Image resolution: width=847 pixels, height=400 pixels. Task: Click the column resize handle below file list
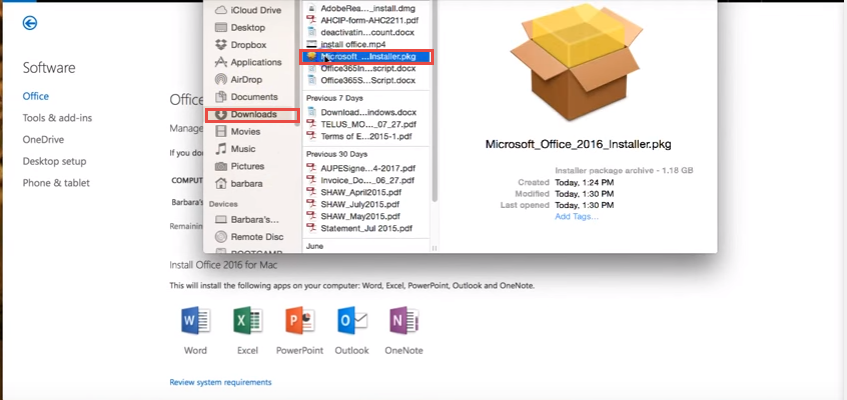pos(434,248)
